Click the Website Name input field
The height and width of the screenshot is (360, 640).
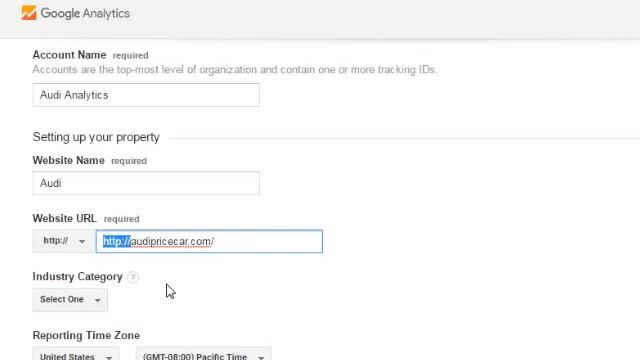tap(146, 183)
